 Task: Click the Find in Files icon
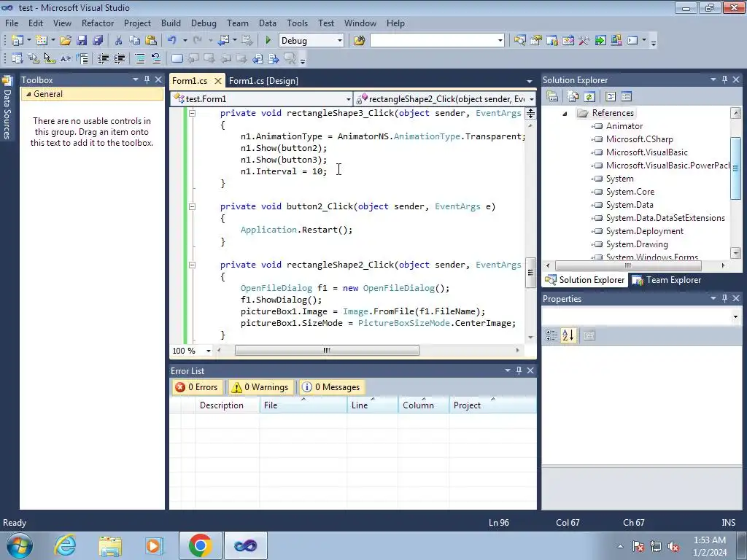[x=359, y=41]
